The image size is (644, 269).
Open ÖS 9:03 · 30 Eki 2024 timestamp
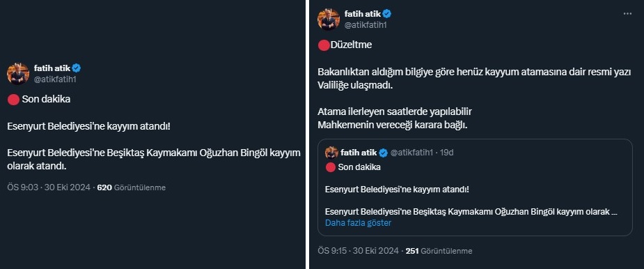point(49,187)
